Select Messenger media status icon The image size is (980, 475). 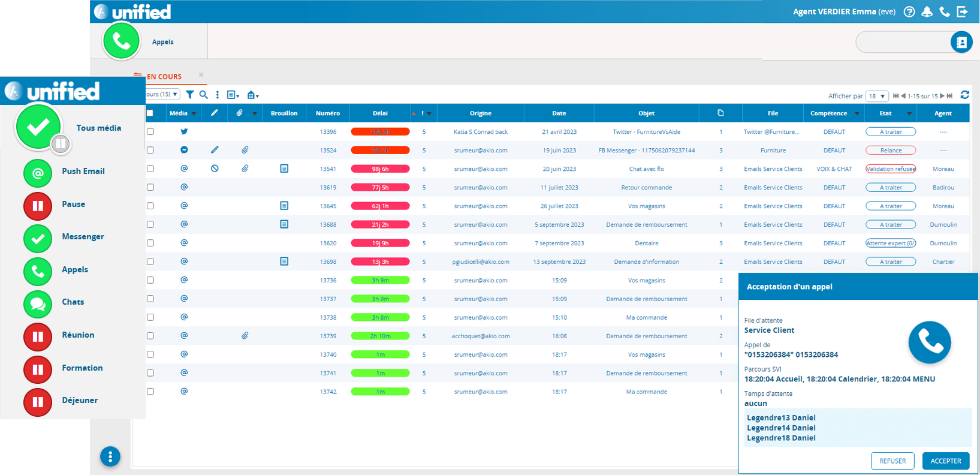coord(38,239)
